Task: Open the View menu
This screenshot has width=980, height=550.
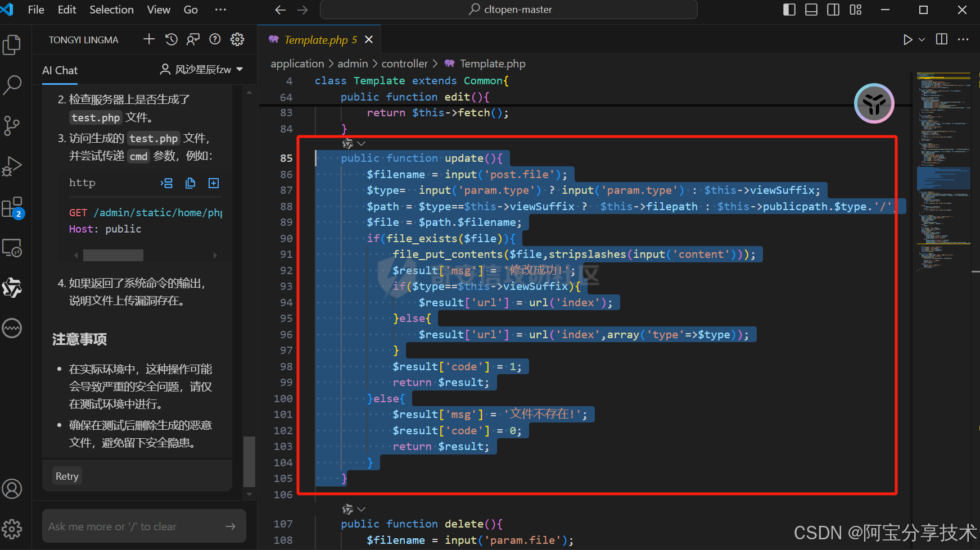Action: point(159,10)
